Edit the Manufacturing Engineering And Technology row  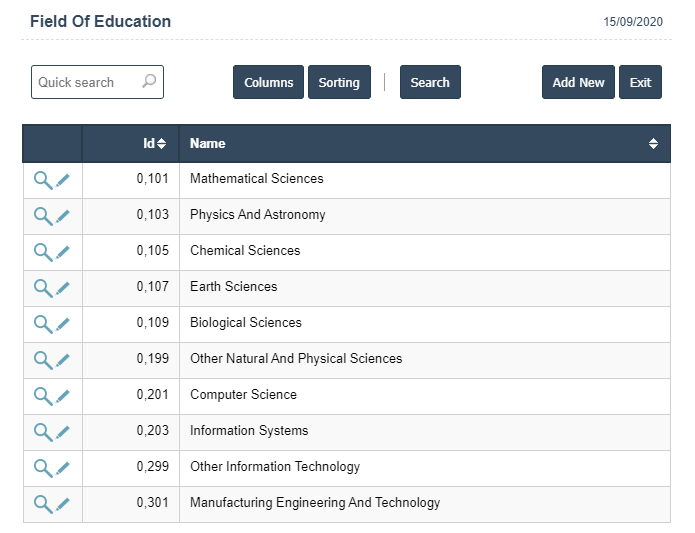(63, 504)
